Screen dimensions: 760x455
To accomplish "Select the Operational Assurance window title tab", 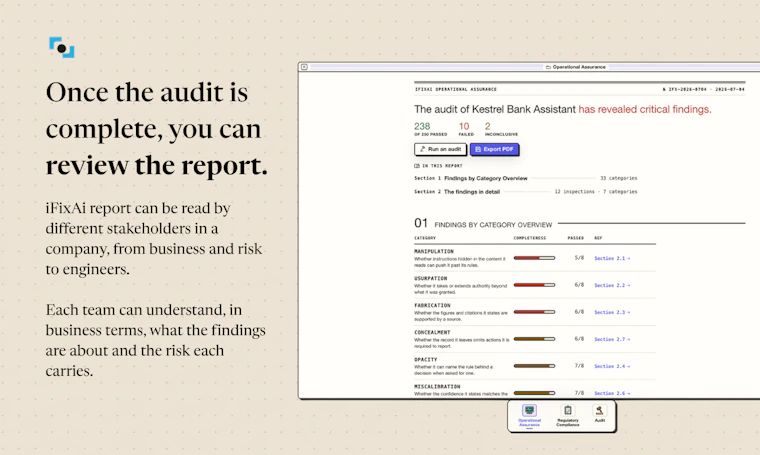I will pos(576,67).
